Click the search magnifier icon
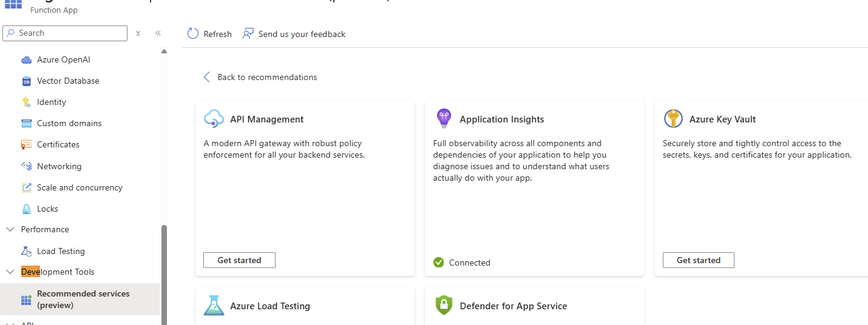 point(11,33)
